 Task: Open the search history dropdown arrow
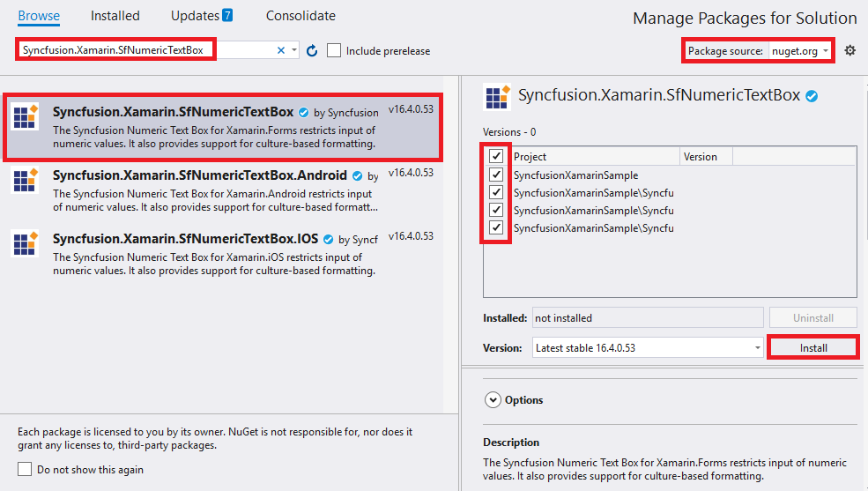[x=294, y=51]
